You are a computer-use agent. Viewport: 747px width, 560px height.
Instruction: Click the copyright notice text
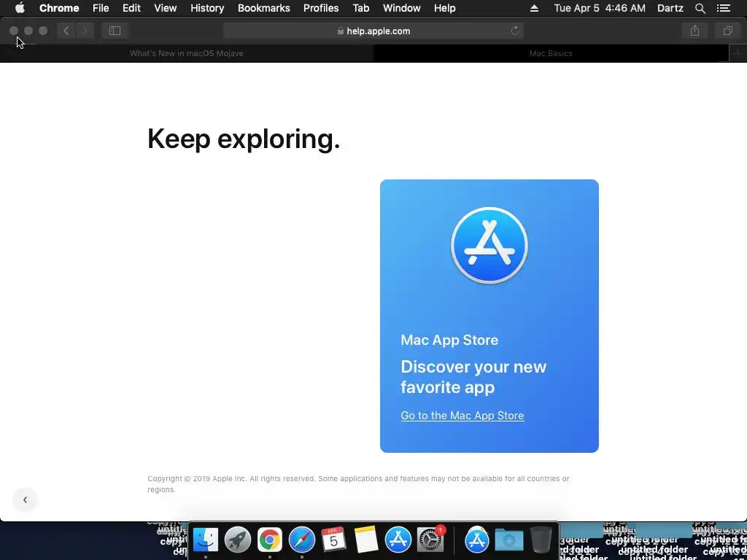(358, 484)
